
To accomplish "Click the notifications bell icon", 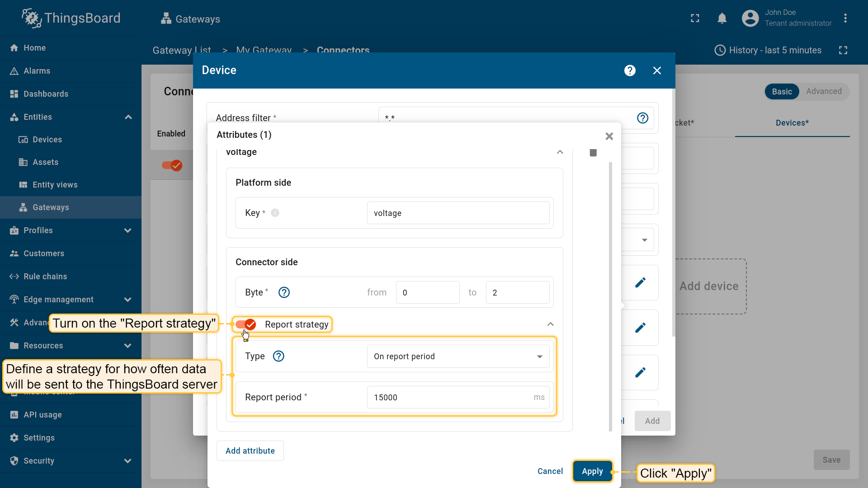I will tap(722, 19).
